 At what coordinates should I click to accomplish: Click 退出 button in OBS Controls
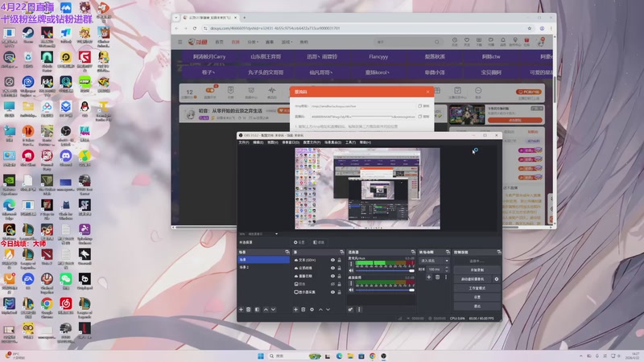[477, 306]
